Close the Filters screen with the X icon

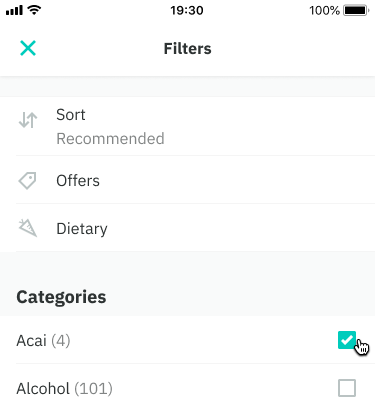[x=28, y=48]
